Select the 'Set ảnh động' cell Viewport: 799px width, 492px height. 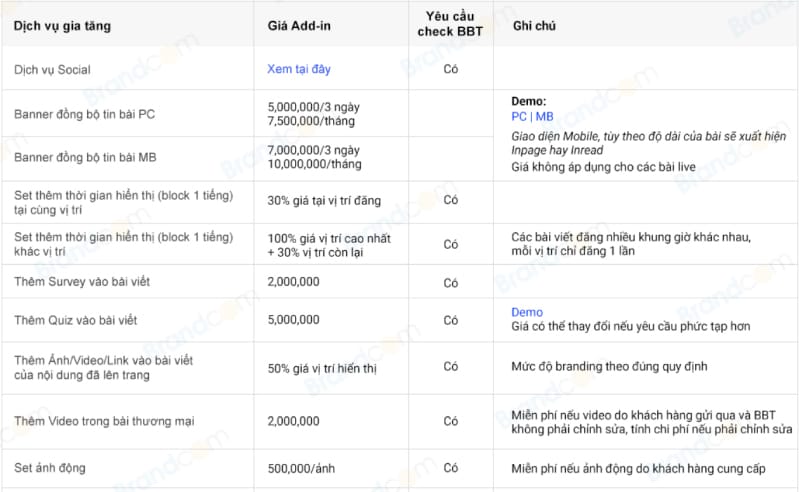[49, 467]
